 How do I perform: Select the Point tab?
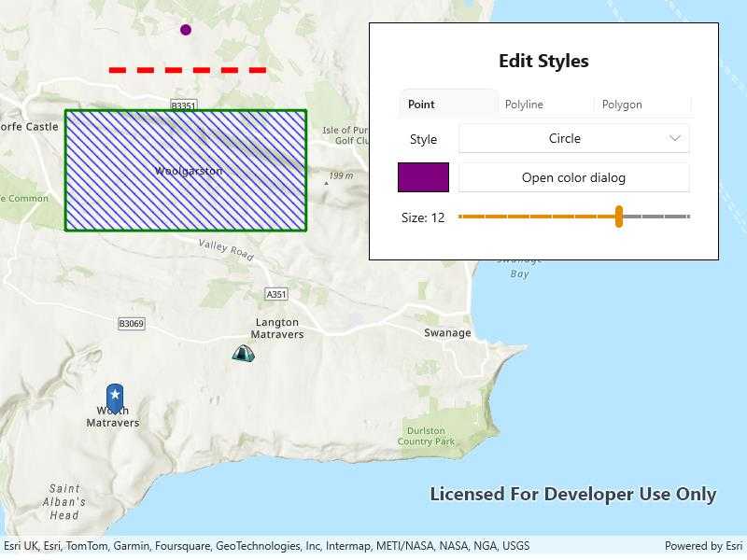pyautogui.click(x=422, y=105)
